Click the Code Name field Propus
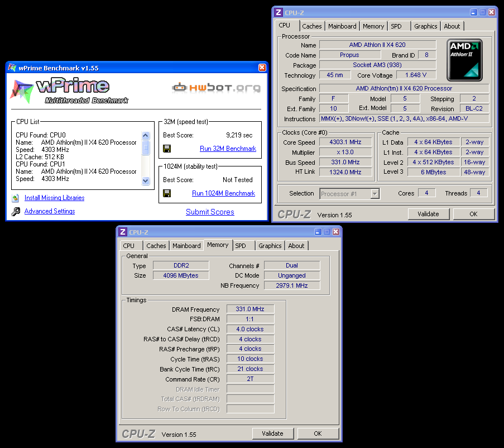 (350, 55)
